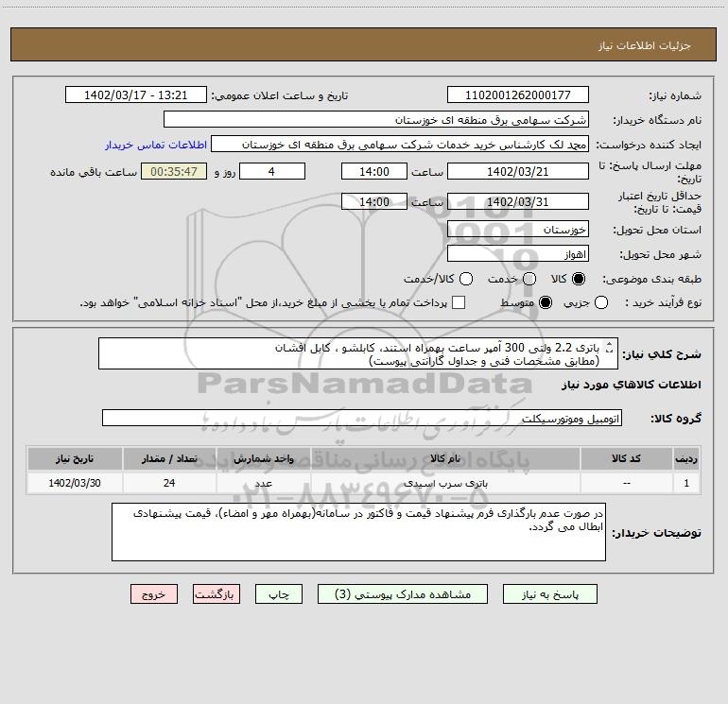The image size is (728, 704).
Task: Select the جزیی purchase type radio
Action: tap(601, 302)
